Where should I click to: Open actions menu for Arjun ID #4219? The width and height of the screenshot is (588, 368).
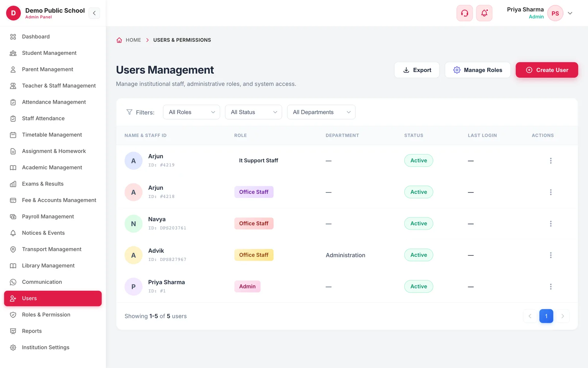click(x=551, y=161)
